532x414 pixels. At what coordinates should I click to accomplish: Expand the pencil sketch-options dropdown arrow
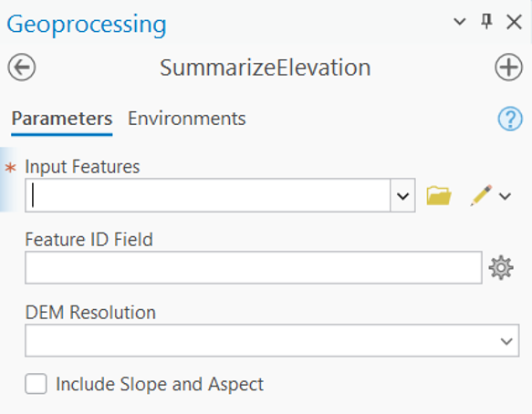click(x=506, y=196)
